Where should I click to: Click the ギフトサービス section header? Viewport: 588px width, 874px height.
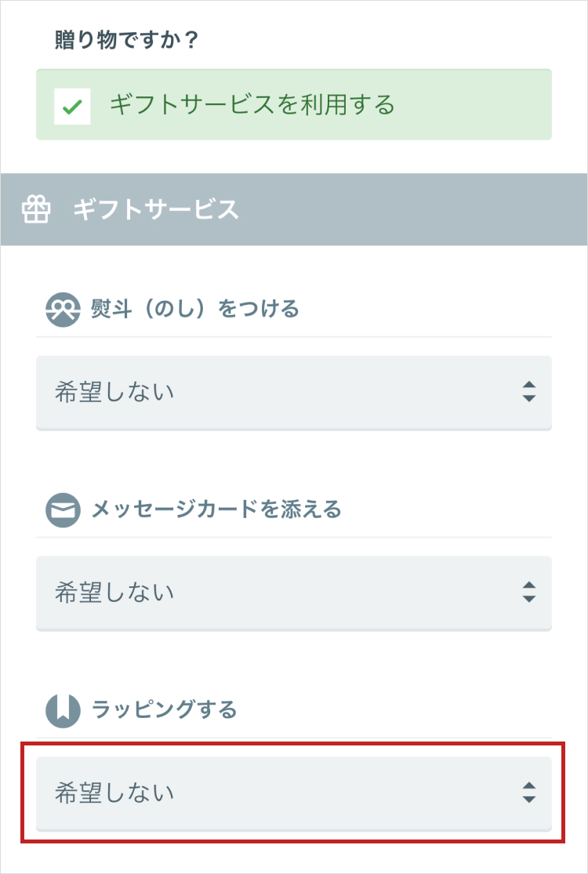click(294, 209)
